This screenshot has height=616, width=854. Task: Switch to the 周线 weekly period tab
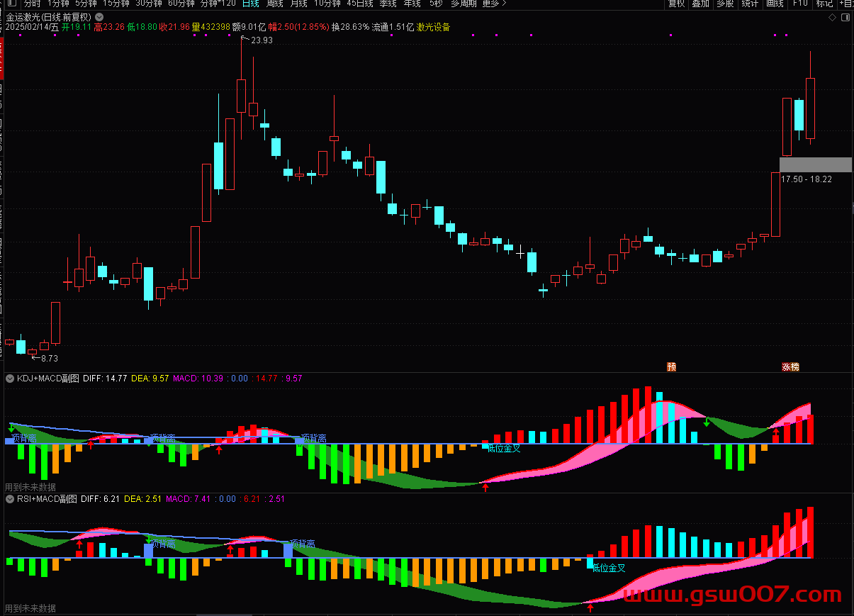pyautogui.click(x=275, y=4)
